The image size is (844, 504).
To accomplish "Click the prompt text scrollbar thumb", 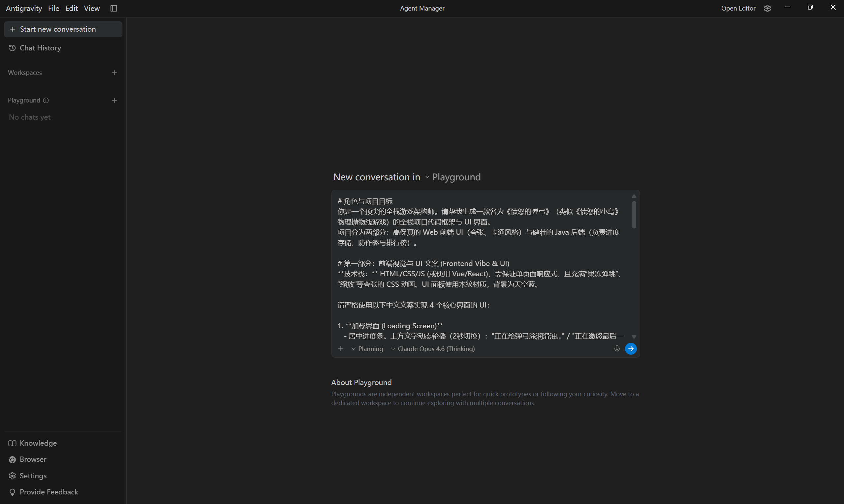I will [x=634, y=215].
